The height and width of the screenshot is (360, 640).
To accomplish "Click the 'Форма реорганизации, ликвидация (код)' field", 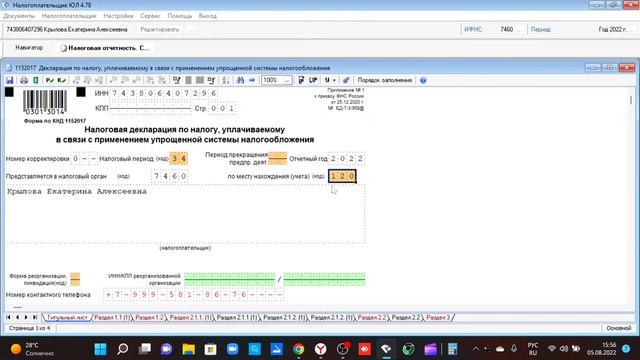I will coord(75,280).
